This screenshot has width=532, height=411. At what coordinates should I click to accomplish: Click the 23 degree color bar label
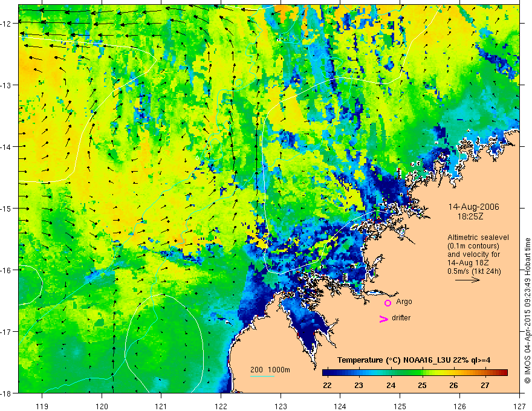pos(359,385)
